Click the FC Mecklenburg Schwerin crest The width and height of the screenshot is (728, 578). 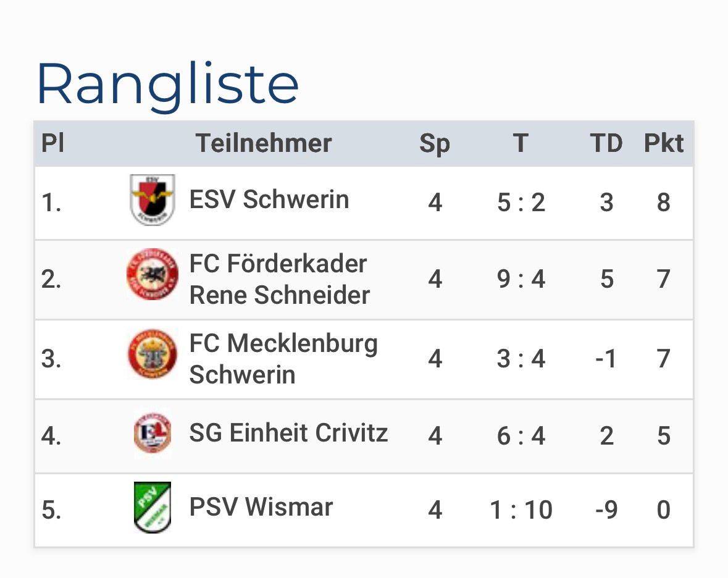tap(153, 354)
